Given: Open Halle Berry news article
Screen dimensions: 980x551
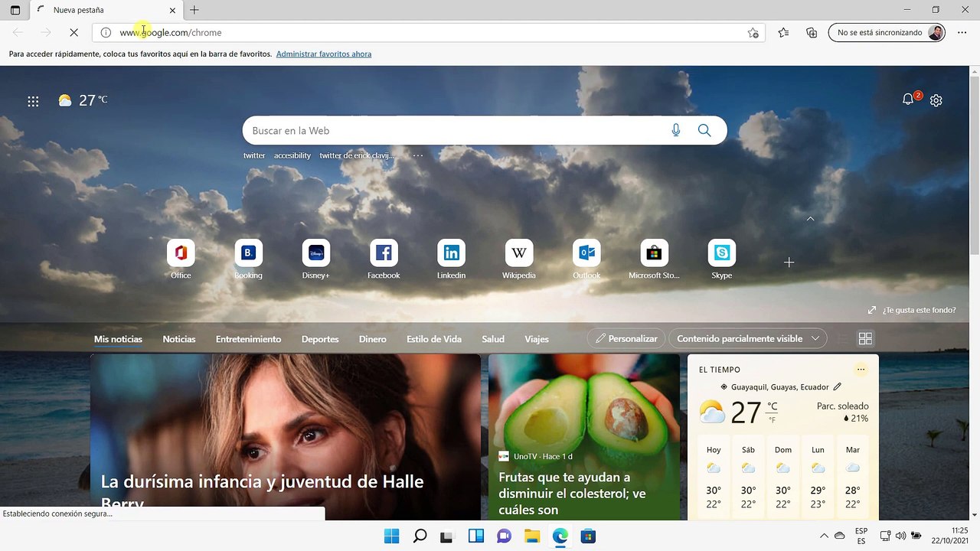Looking at the screenshot, I should 286,437.
